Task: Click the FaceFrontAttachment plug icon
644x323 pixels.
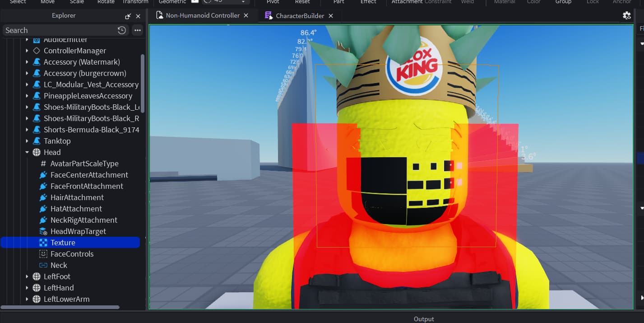Action: pyautogui.click(x=43, y=186)
